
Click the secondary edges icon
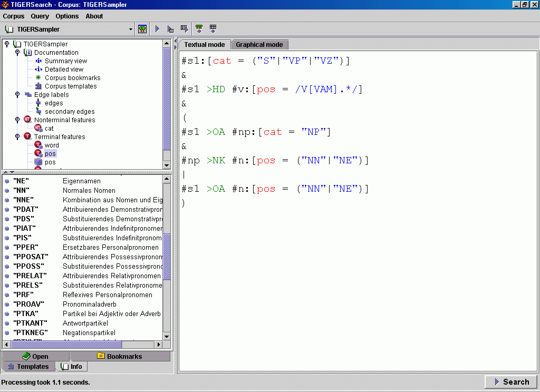tap(38, 111)
